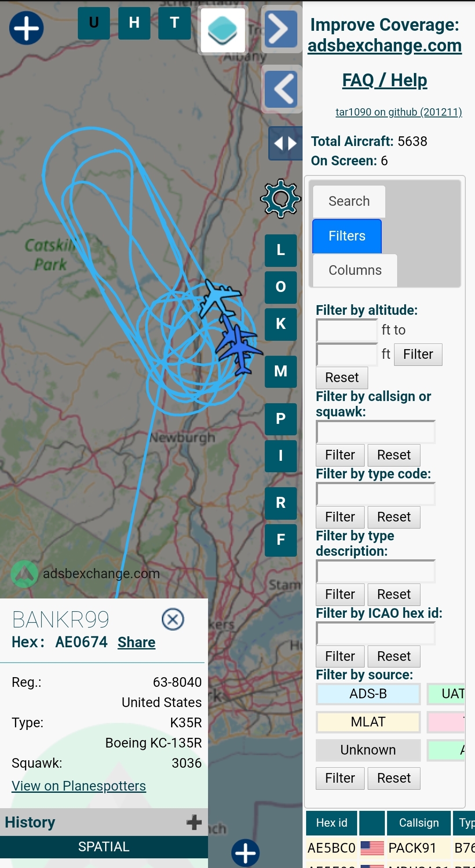
Task: Click the minimum altitude input field
Action: pyautogui.click(x=347, y=331)
